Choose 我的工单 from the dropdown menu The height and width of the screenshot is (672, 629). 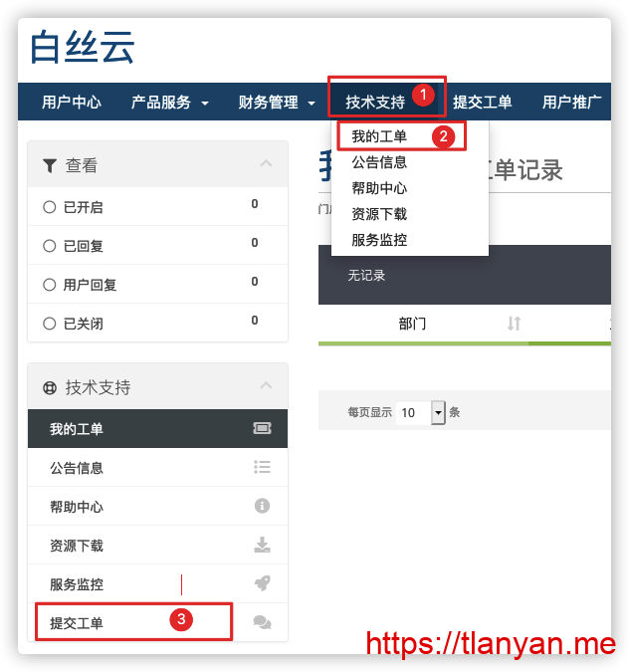click(x=379, y=136)
